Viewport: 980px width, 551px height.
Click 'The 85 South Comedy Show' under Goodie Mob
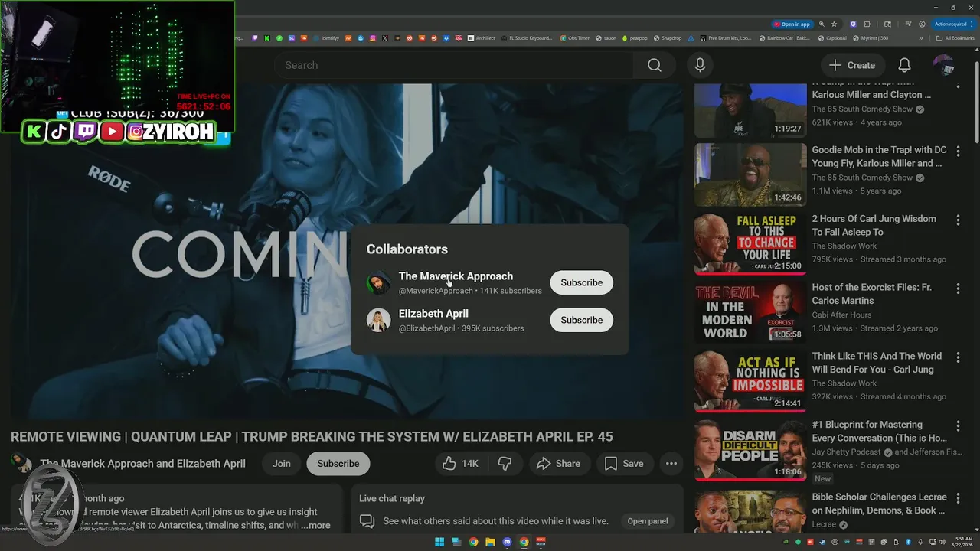[862, 178]
